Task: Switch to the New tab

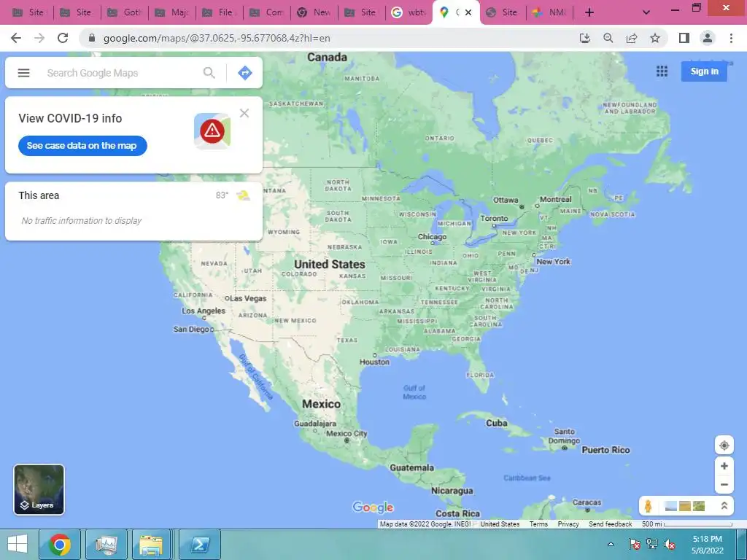Action: point(314,12)
